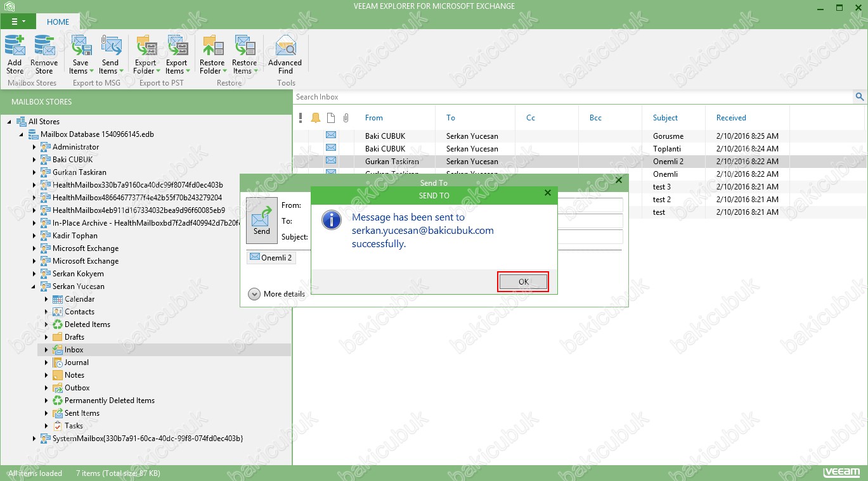Viewport: 868px width, 481px height.
Task: Sort by the Subject column
Action: tap(665, 118)
